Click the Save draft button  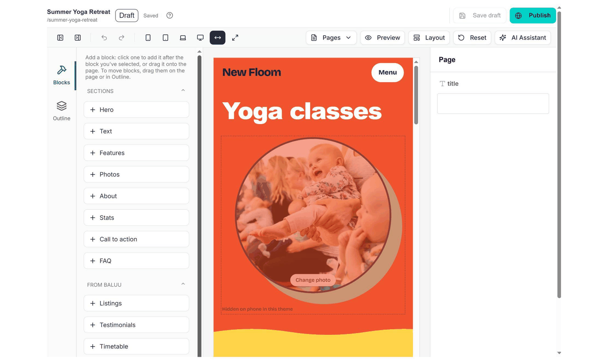click(x=480, y=15)
